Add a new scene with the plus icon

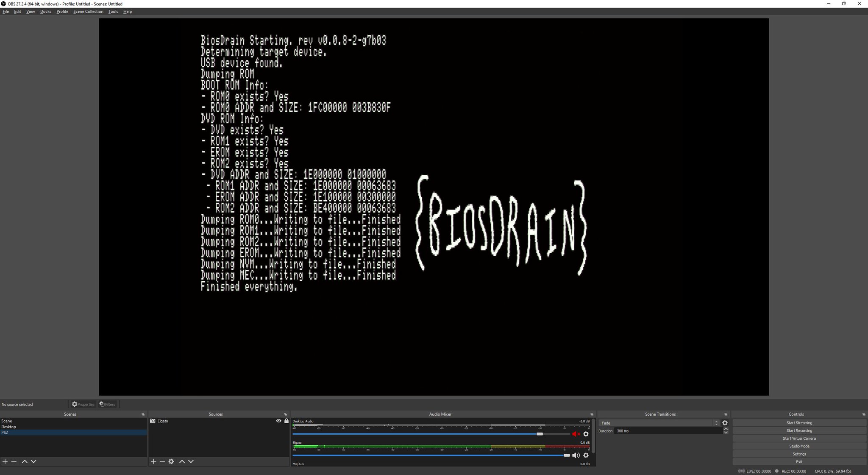[x=6, y=461]
